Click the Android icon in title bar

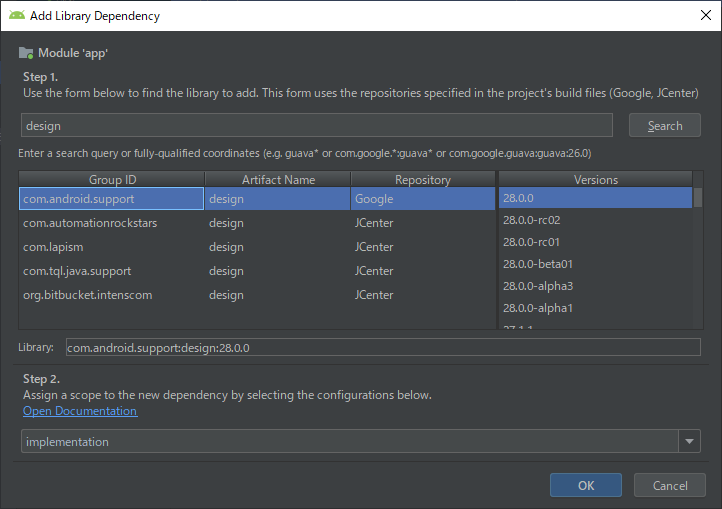18,16
